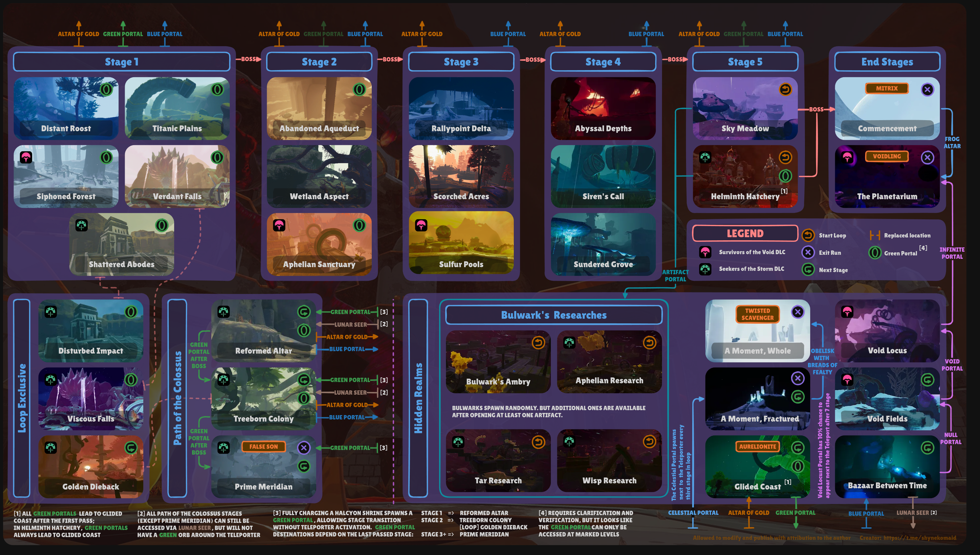Click the Storm DLC icon on Helminth Hatchery
Screen dimensions: 980x555
[x=705, y=157]
